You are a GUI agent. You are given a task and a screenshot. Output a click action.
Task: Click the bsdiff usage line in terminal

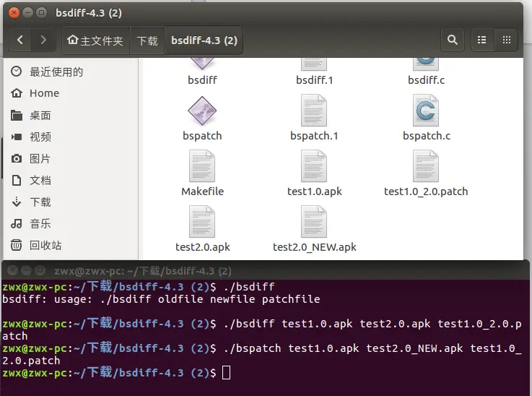161,299
